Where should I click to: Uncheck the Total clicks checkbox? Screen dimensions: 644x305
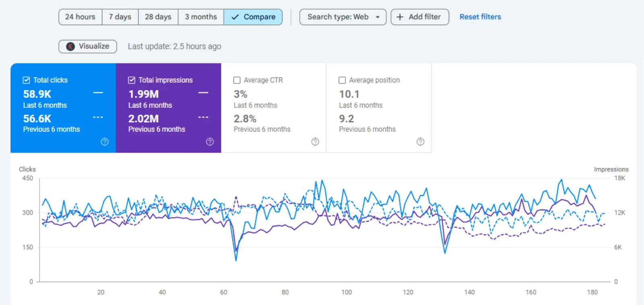click(27, 80)
